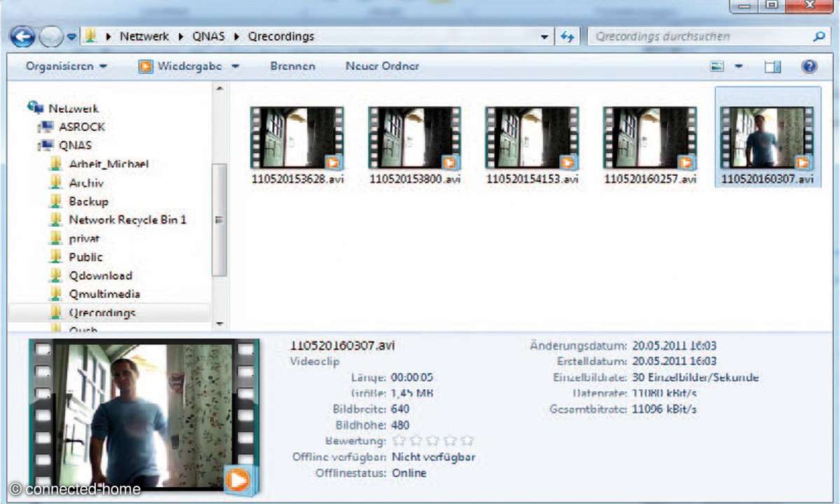Click the Backup folder icon
Screen dimensions: 840x504
pyautogui.click(x=57, y=201)
